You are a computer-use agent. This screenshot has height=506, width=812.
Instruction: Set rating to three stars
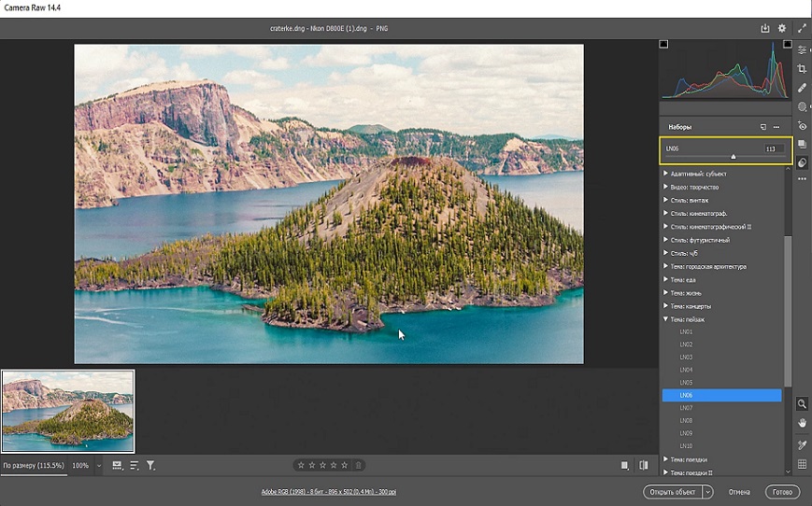click(x=322, y=465)
